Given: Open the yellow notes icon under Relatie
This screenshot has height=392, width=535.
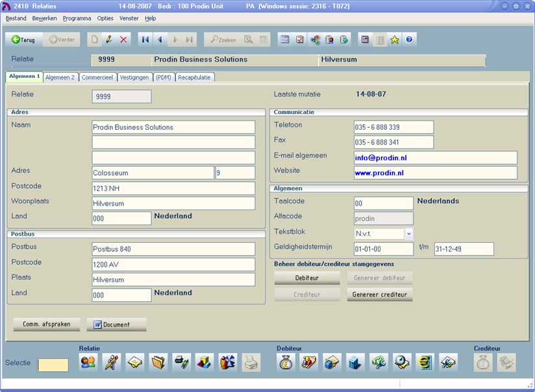Looking at the screenshot, I should 135,362.
